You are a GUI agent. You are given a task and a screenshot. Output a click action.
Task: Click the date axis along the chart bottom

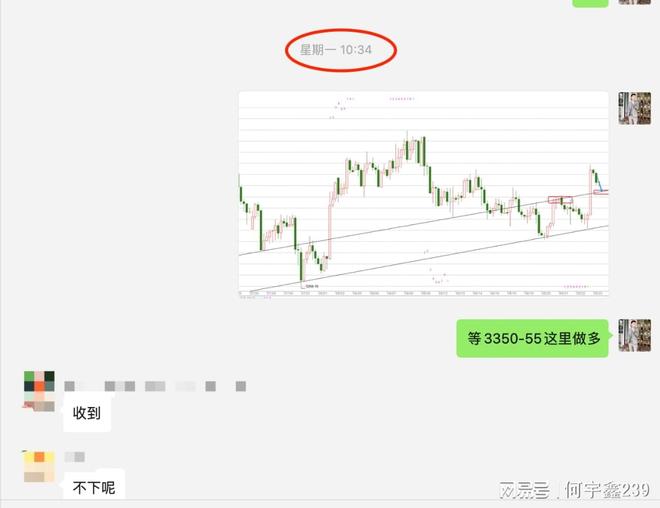pos(423,293)
